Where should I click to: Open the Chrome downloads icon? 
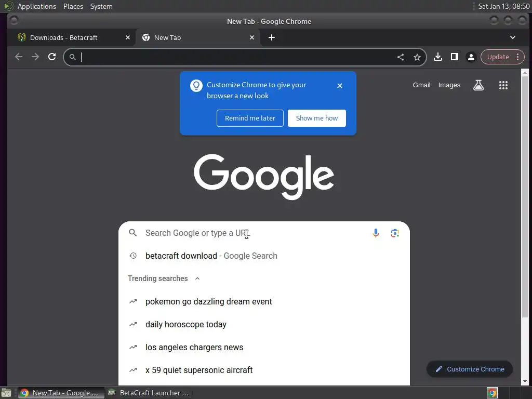[437, 57]
